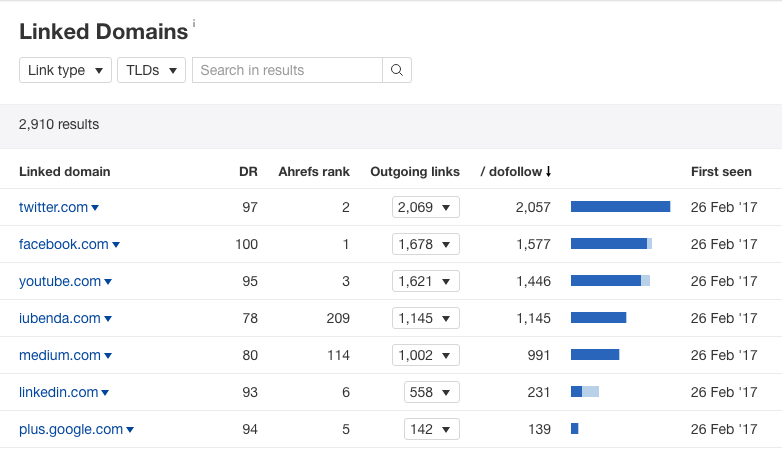The image size is (782, 449).
Task: Sort by the First seen column header
Action: click(x=721, y=172)
